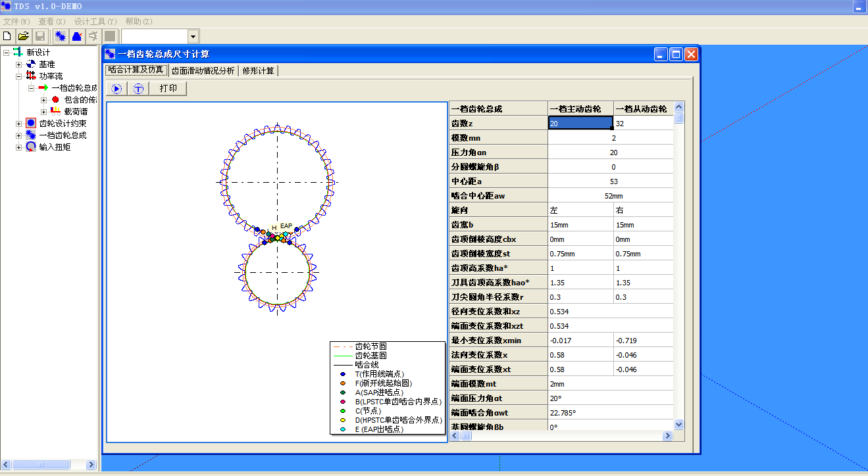
Task: Click the 齿数z driven gear cell with 32
Action: [644, 124]
